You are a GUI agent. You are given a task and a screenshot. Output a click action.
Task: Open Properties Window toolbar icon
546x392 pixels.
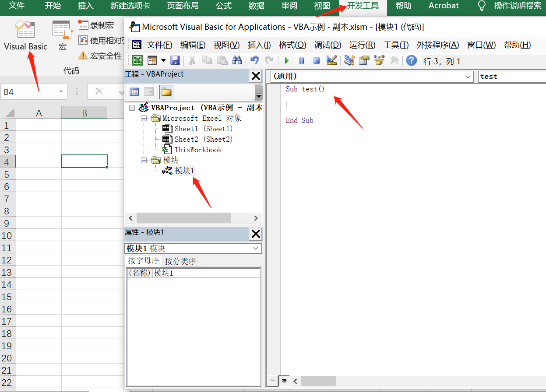[x=364, y=60]
